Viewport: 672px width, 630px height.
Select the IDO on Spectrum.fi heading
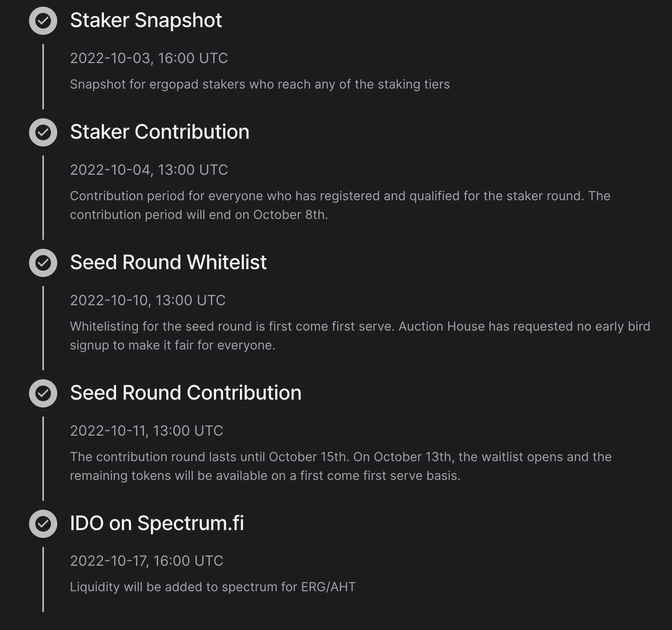(x=157, y=523)
